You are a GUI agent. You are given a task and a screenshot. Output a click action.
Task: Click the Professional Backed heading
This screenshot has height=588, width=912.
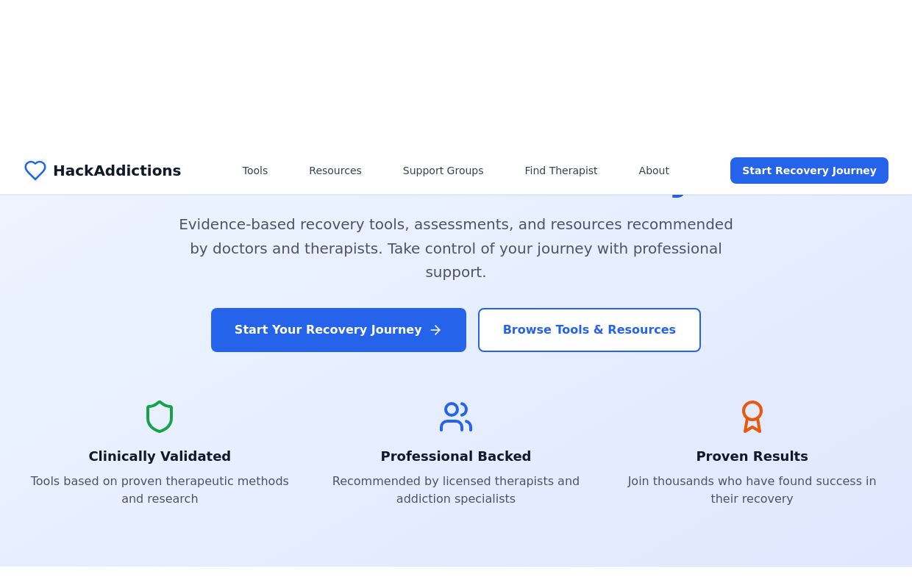[456, 456]
